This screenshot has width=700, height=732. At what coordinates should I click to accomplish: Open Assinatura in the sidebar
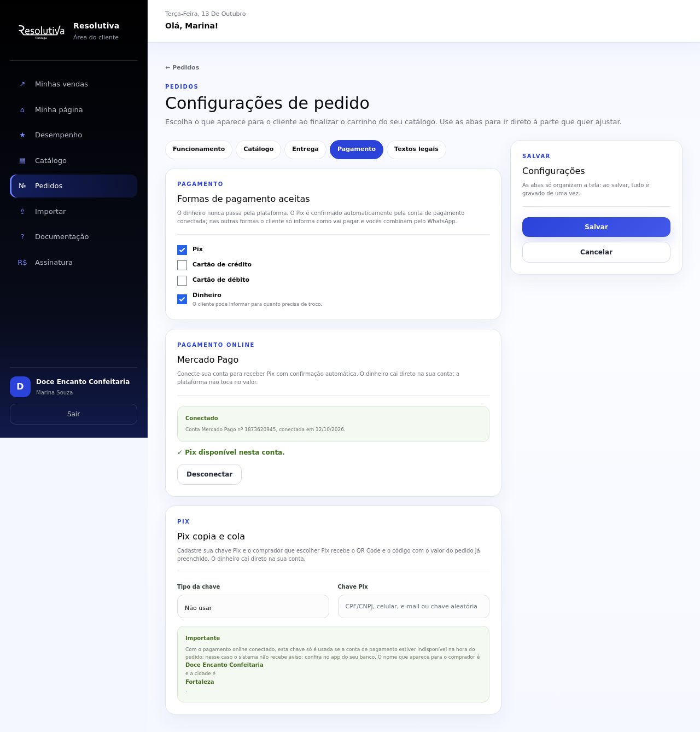click(x=73, y=263)
